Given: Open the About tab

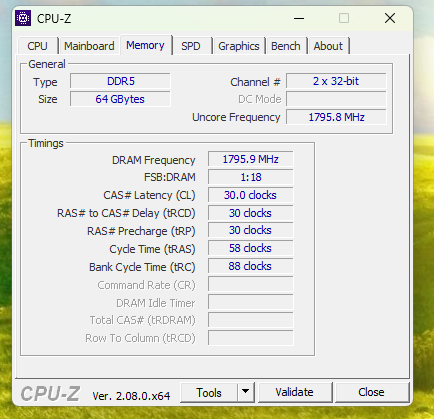Looking at the screenshot, I should click(x=328, y=46).
